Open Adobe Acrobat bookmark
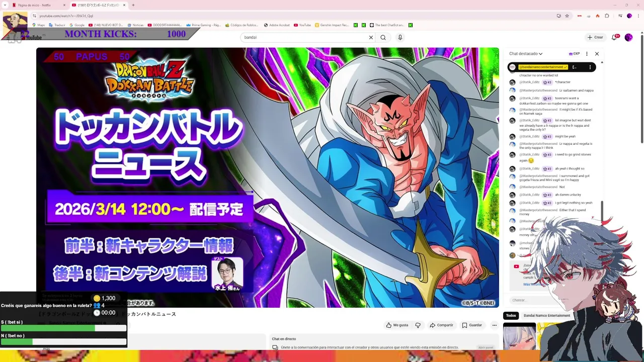The height and width of the screenshot is (362, 644). pos(277,25)
